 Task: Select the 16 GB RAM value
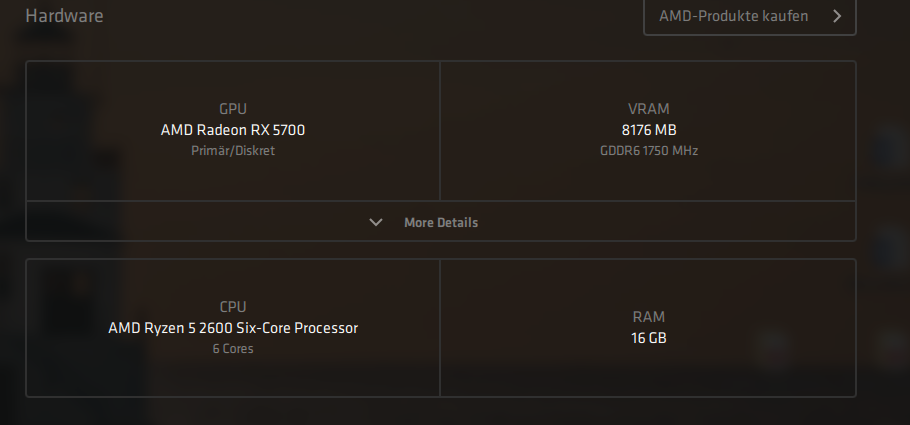coord(649,338)
